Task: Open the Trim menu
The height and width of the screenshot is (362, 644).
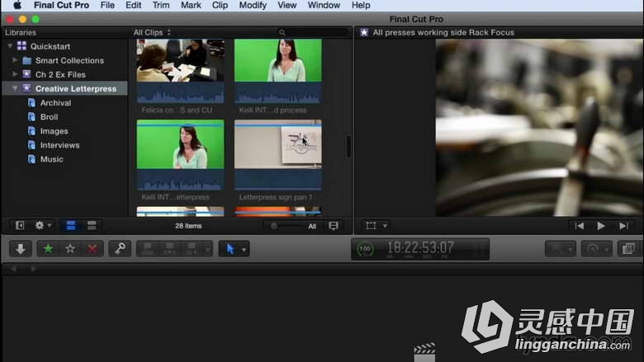Action: coord(161,5)
